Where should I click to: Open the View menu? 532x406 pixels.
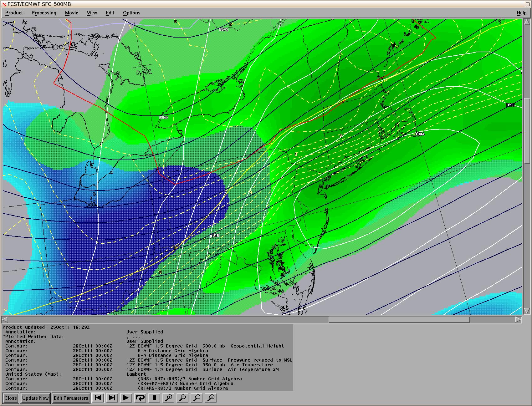(92, 13)
